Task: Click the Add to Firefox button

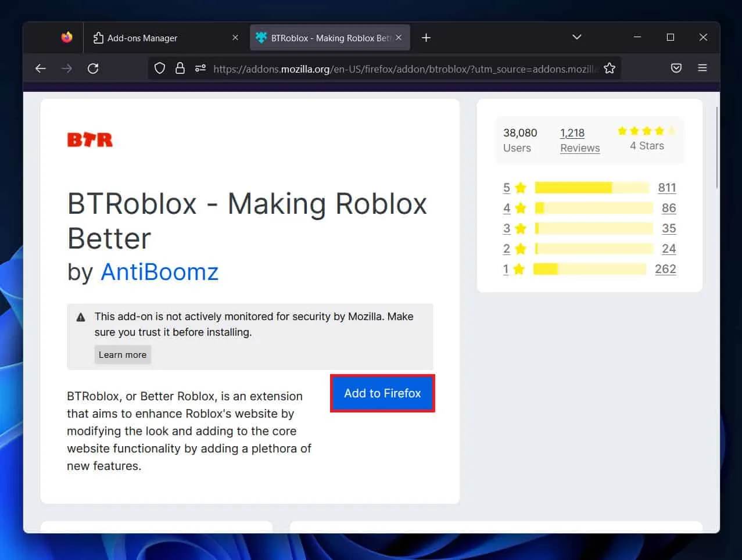Action: (x=382, y=393)
